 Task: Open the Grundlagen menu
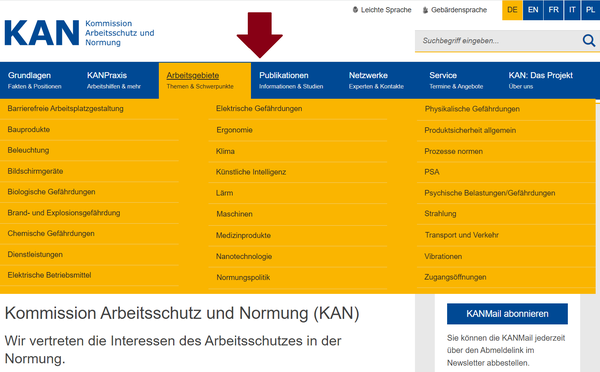pyautogui.click(x=34, y=80)
